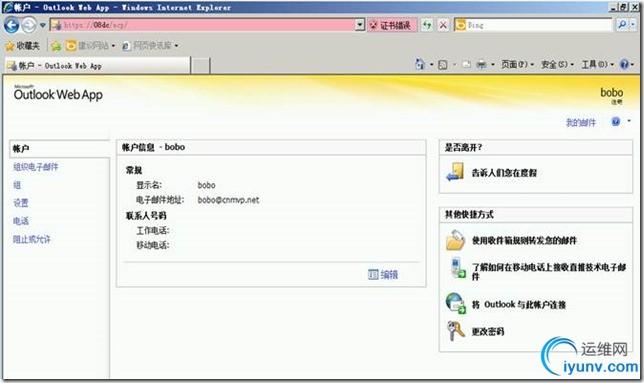
Task: Expand the Home icon dropdown arrow
Action: 431,65
